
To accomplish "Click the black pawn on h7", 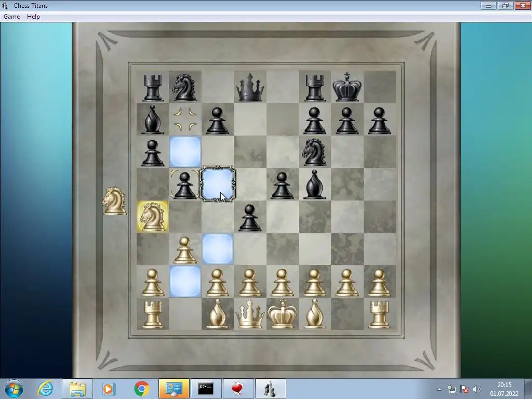I will click(379, 121).
